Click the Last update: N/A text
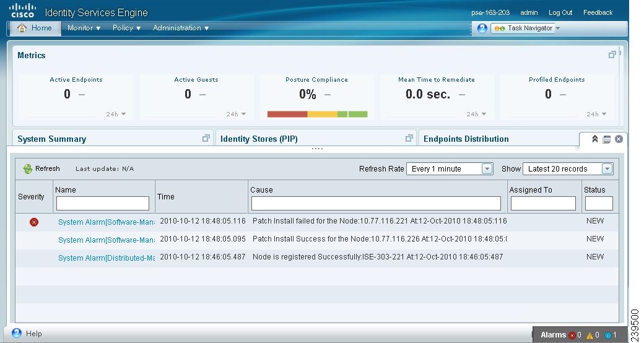 tap(105, 169)
